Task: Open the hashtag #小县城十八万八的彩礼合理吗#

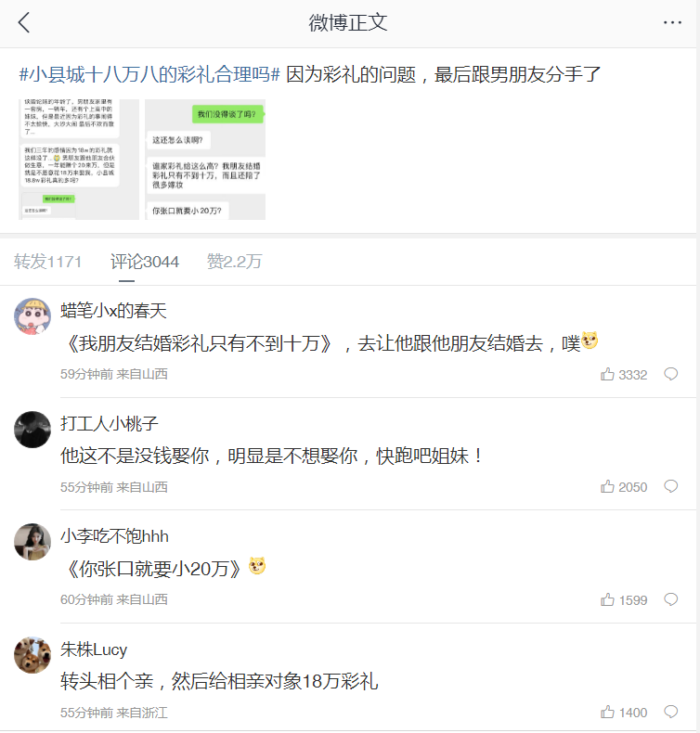Action: coord(149,74)
